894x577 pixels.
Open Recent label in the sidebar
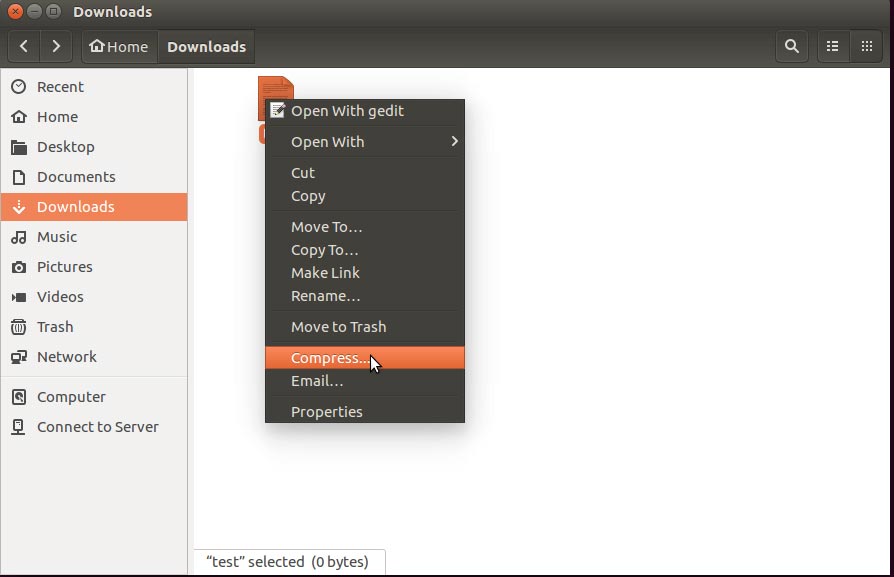tap(60, 87)
